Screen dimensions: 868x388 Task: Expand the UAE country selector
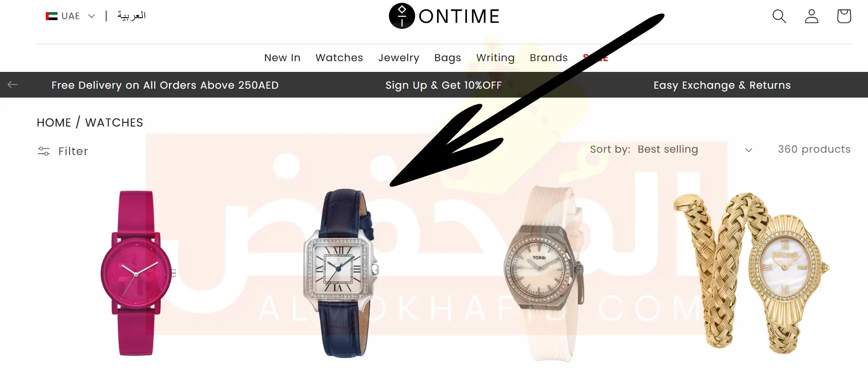tap(71, 16)
